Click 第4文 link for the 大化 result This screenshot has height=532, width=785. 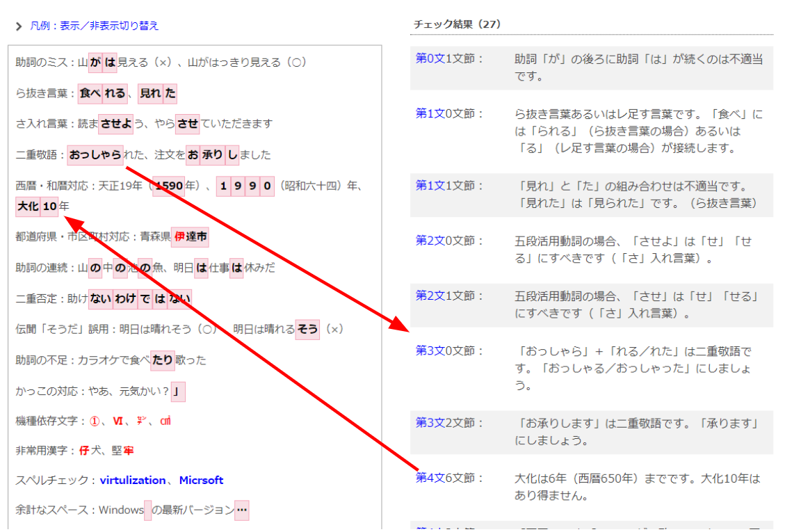click(x=430, y=478)
